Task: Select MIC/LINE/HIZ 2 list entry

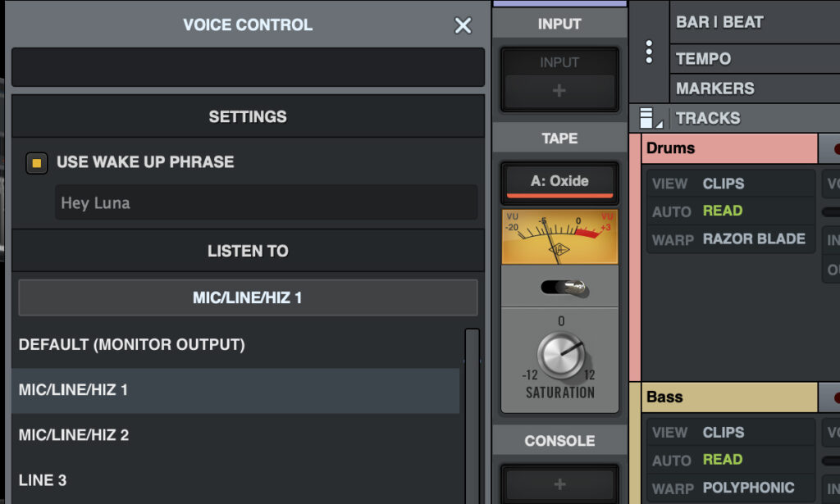Action: (235, 435)
